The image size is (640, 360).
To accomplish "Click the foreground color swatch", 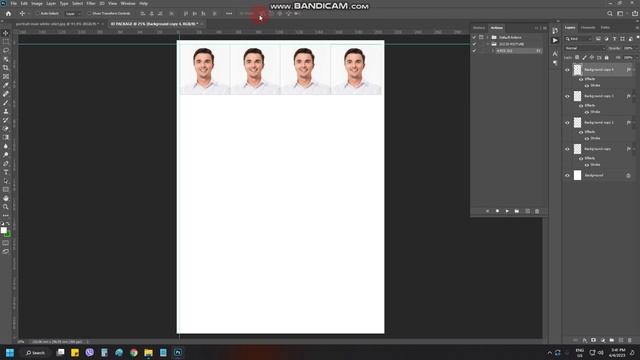I will click(x=4, y=230).
